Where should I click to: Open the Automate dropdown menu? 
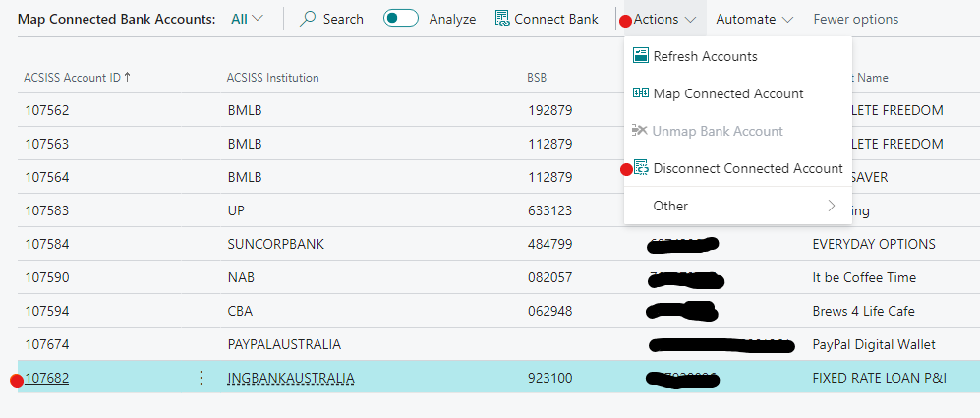[x=754, y=19]
